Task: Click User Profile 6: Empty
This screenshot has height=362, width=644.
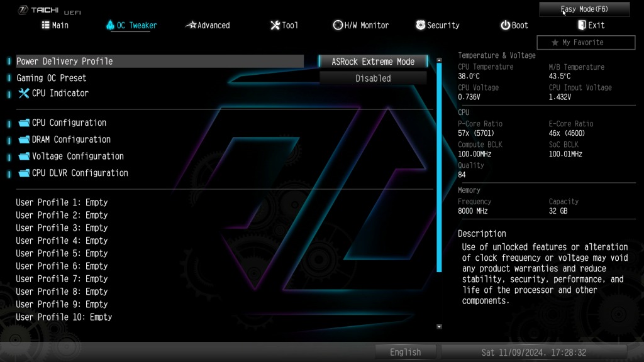Action: (62, 266)
